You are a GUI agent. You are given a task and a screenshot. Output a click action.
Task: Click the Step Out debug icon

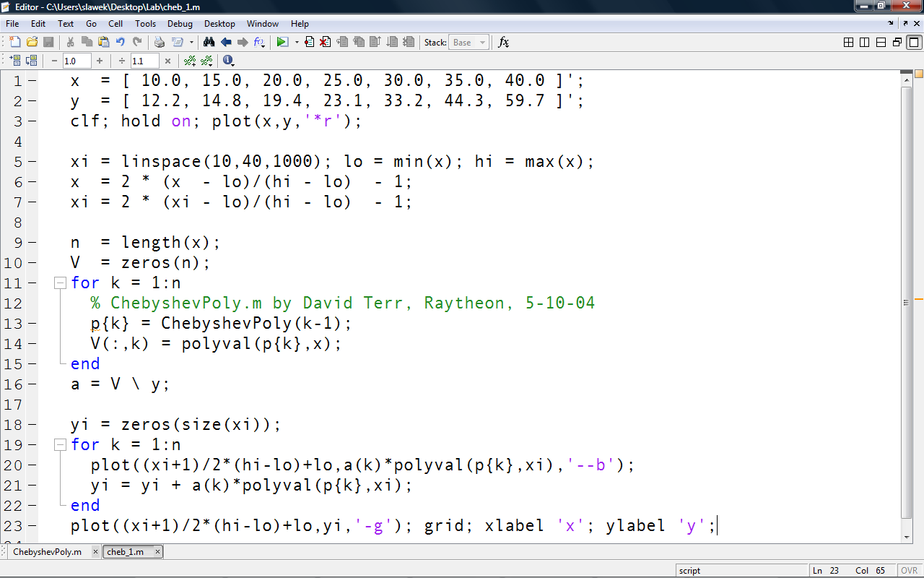click(375, 43)
